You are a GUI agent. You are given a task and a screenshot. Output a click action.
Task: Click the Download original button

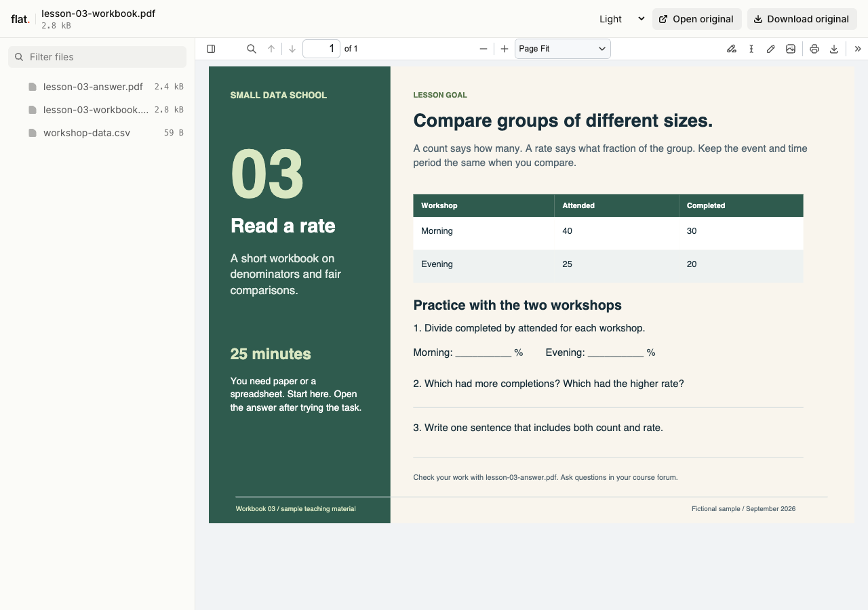click(x=802, y=19)
